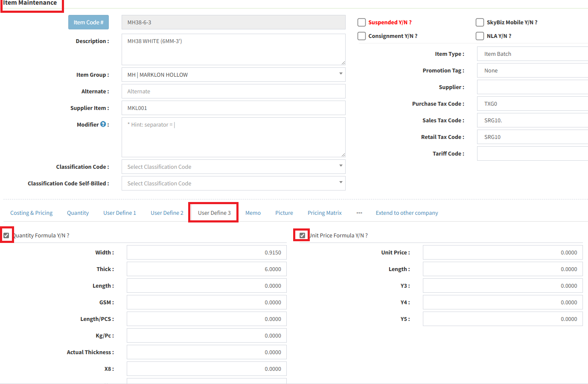Click into the Width value field
The width and height of the screenshot is (588, 384).
[x=207, y=252]
